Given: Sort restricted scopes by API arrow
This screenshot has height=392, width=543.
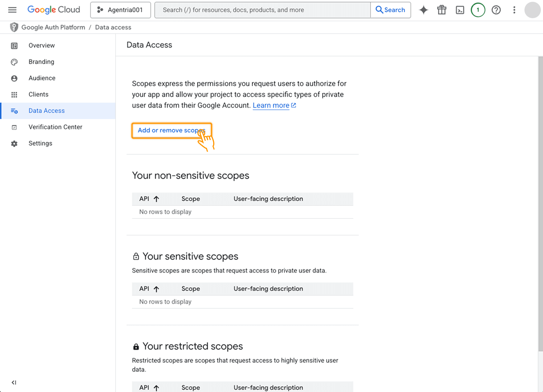Looking at the screenshot, I should [x=156, y=388].
